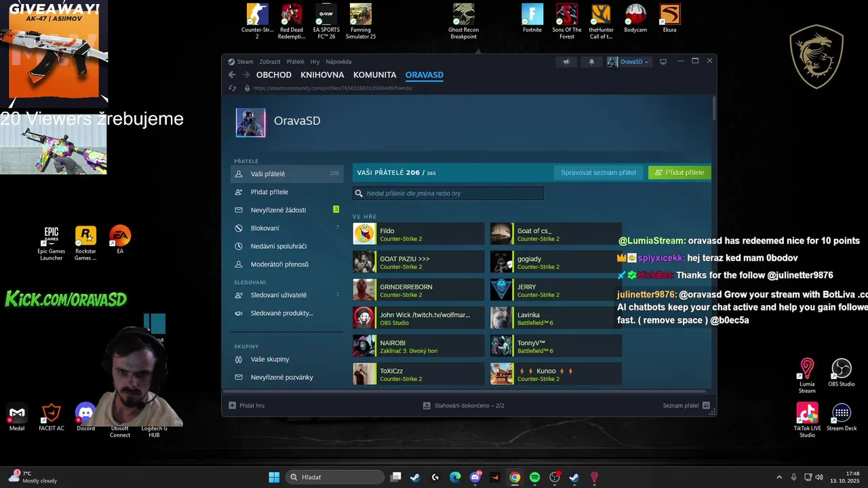Image resolution: width=868 pixels, height=488 pixels.
Task: Switch to the KOMUNITA tab
Action: [x=375, y=75]
